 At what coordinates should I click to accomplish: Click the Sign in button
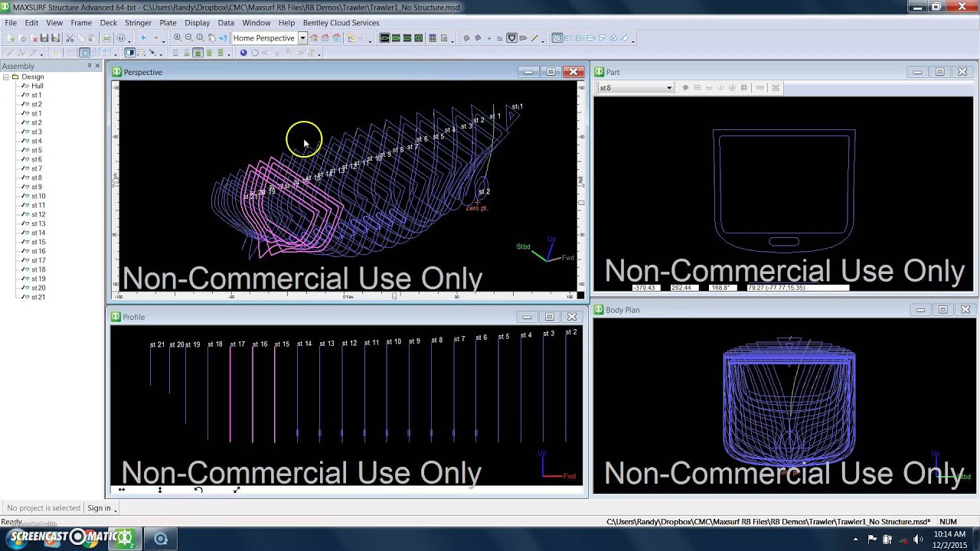coord(99,508)
